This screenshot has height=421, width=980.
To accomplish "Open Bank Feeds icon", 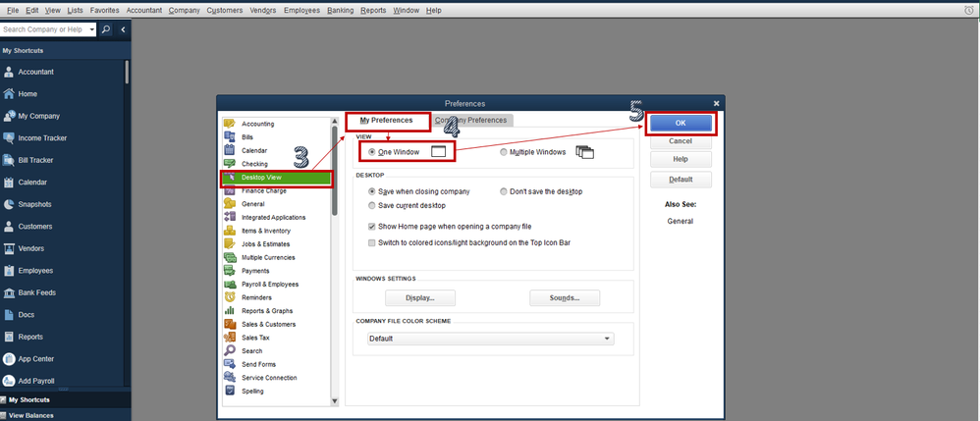I will pyautogui.click(x=9, y=292).
